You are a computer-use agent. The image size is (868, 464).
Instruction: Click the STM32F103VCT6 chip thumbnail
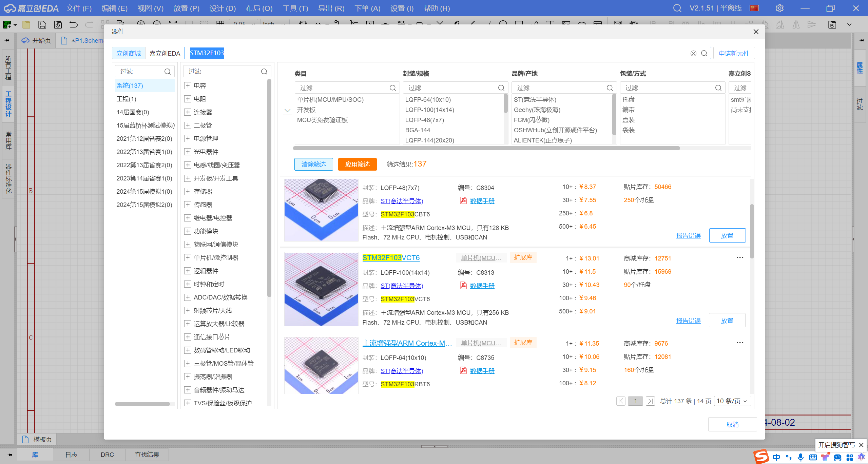point(321,289)
